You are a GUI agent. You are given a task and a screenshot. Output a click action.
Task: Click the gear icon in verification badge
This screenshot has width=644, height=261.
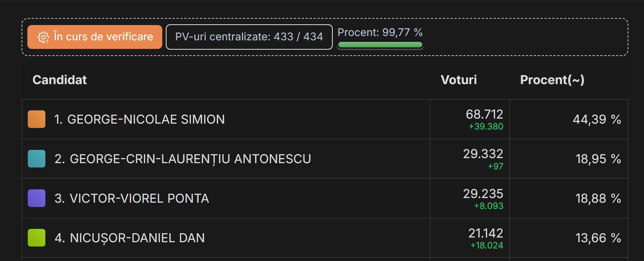pos(43,37)
